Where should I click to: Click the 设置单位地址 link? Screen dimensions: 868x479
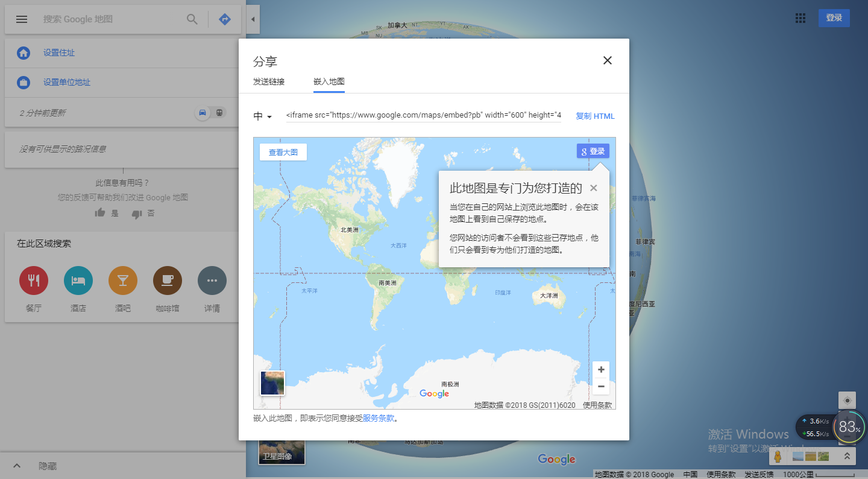[67, 83]
